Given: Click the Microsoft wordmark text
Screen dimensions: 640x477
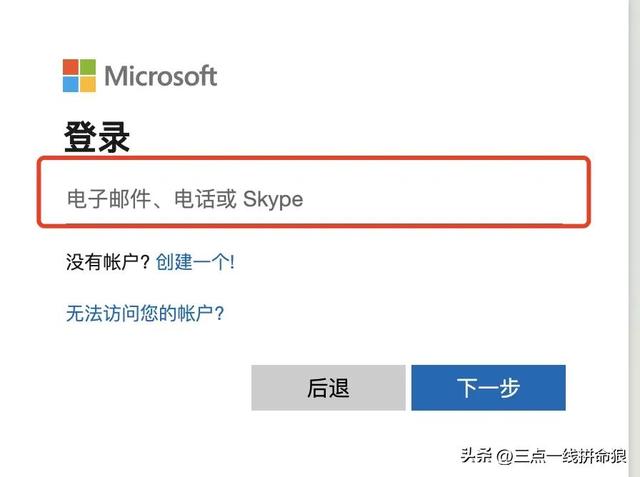Looking at the screenshot, I should [x=160, y=76].
